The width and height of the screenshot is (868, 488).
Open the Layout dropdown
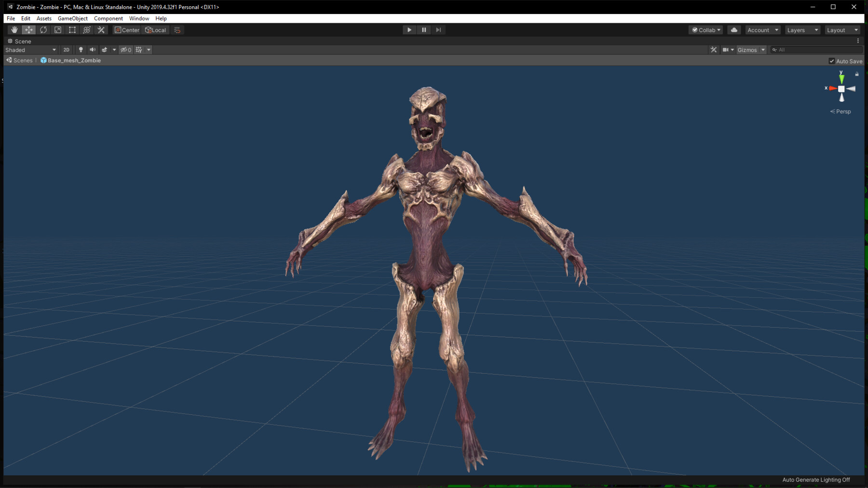[842, 29]
